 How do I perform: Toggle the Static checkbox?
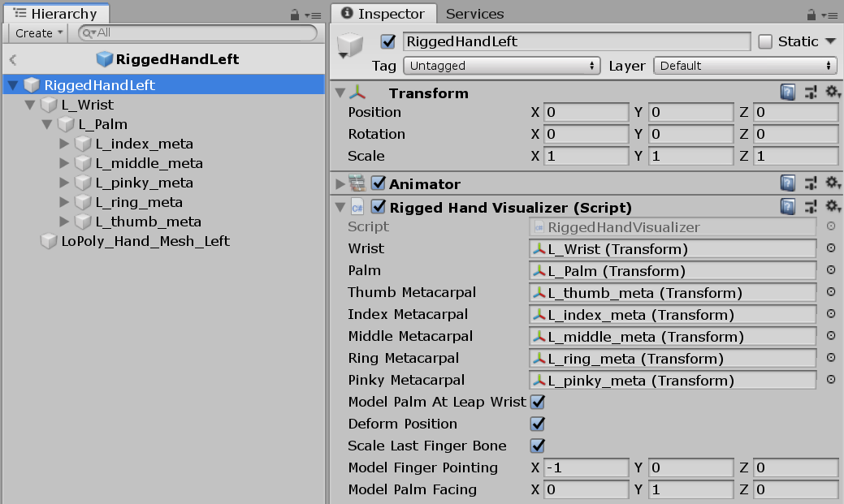[x=765, y=41]
